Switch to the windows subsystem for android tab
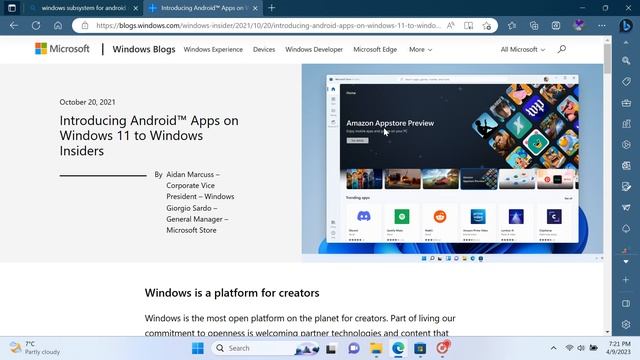Viewport: 640px width, 360px height. tap(84, 8)
